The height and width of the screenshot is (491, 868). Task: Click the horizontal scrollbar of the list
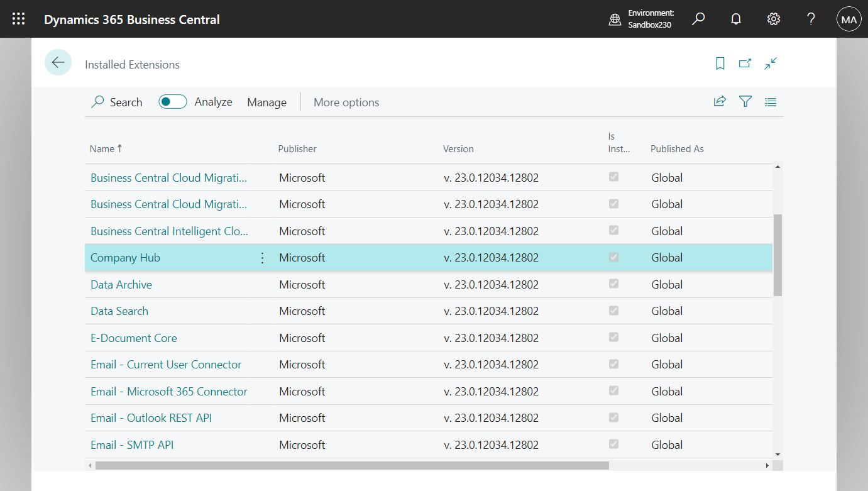click(352, 466)
